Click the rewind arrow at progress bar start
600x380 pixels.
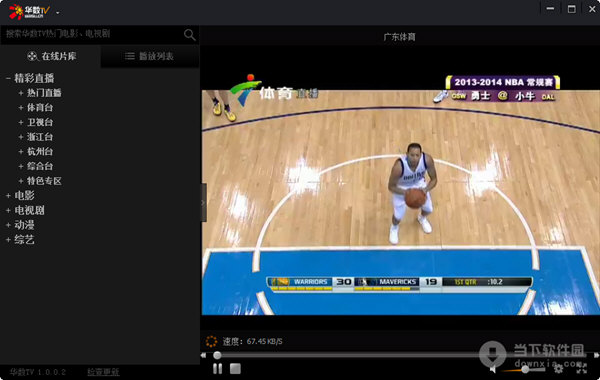pos(203,356)
